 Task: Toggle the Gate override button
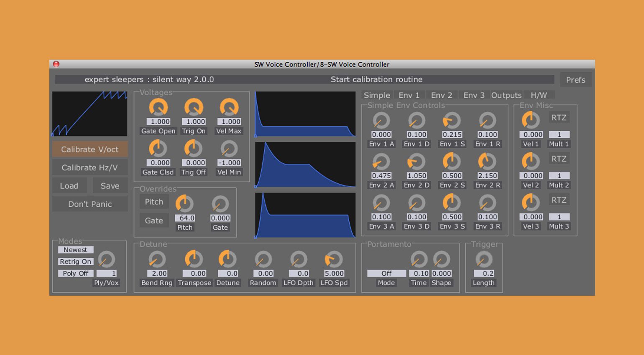coord(154,221)
